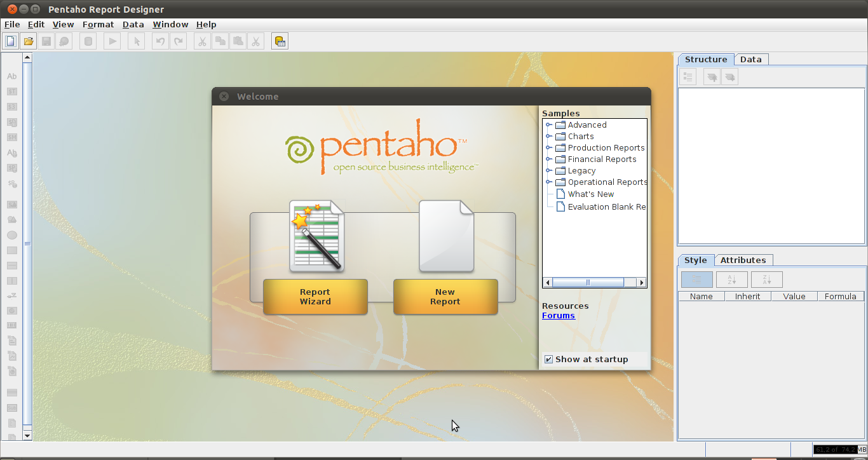Click the Redo toolbar icon
The width and height of the screenshot is (868, 460).
click(178, 41)
